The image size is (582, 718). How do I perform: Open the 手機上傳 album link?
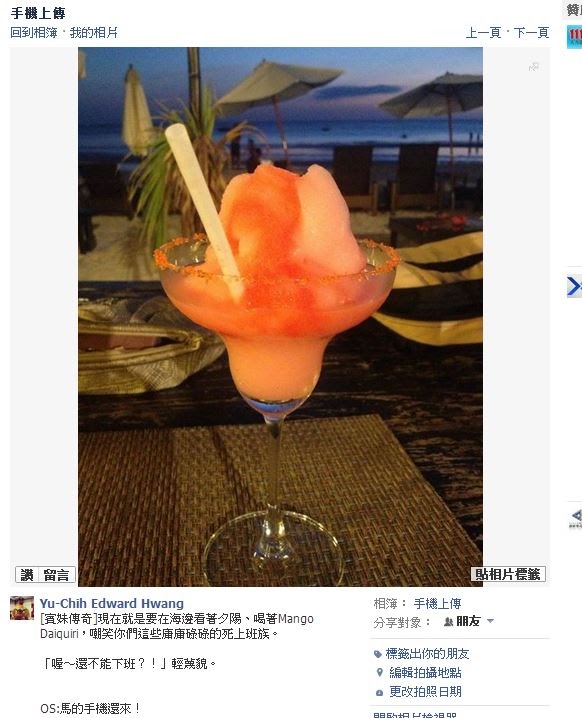(x=437, y=604)
